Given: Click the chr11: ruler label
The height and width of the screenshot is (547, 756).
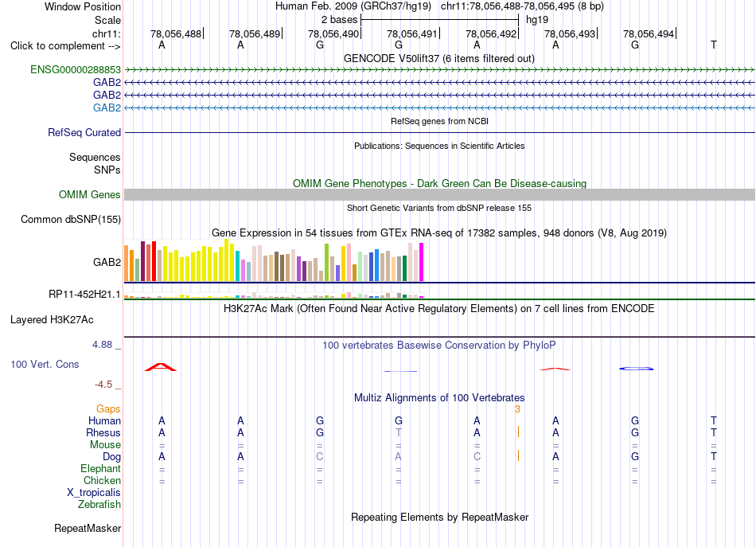Looking at the screenshot, I should (107, 33).
